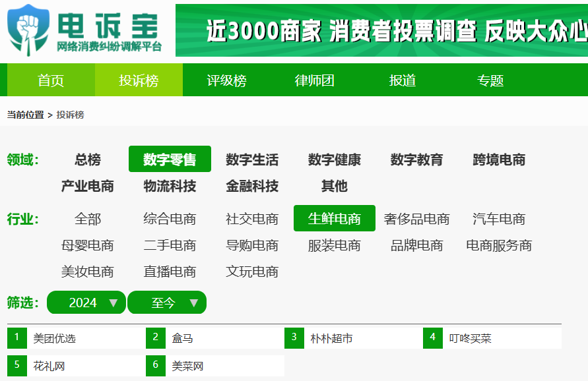
Task: Filter by 二手电商 industry
Action: (x=170, y=245)
